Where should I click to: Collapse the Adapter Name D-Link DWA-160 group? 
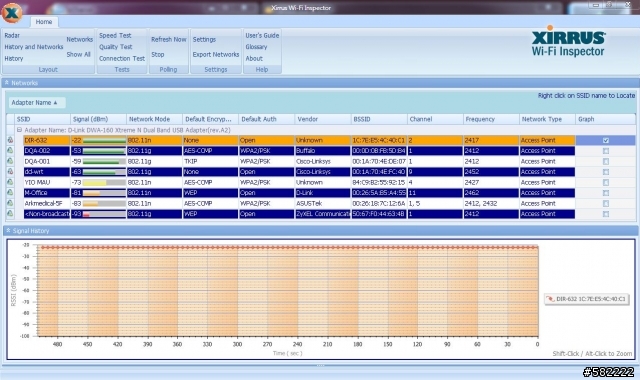(19, 130)
